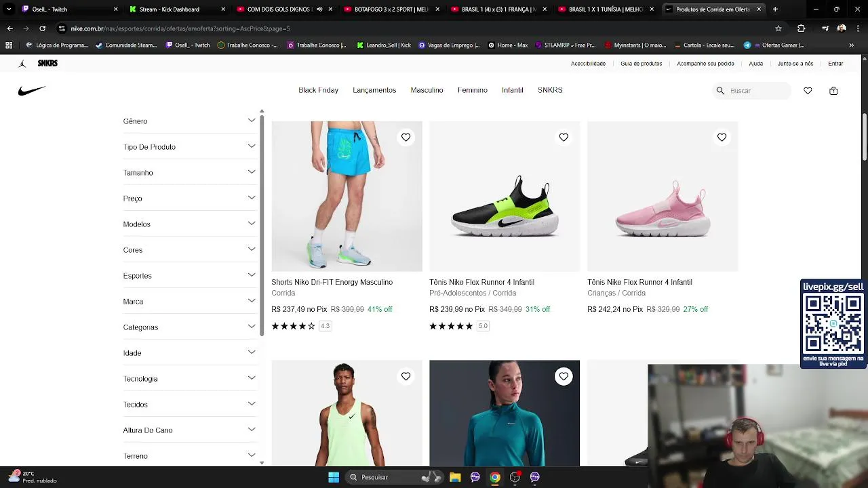Click the bookmarks apps grid icon
868x488 pixels.
coord(9,45)
